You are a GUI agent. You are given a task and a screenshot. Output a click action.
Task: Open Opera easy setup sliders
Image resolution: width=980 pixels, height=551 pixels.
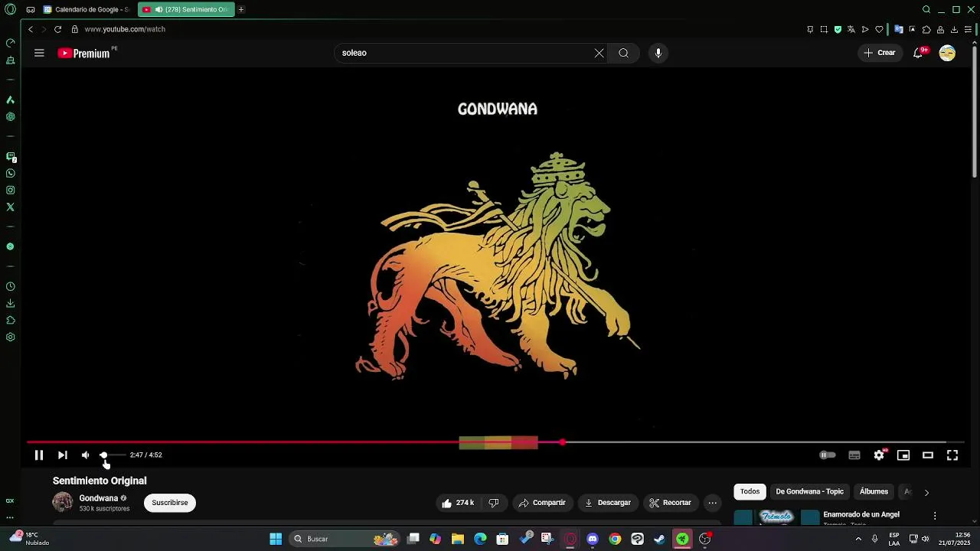[x=968, y=29]
